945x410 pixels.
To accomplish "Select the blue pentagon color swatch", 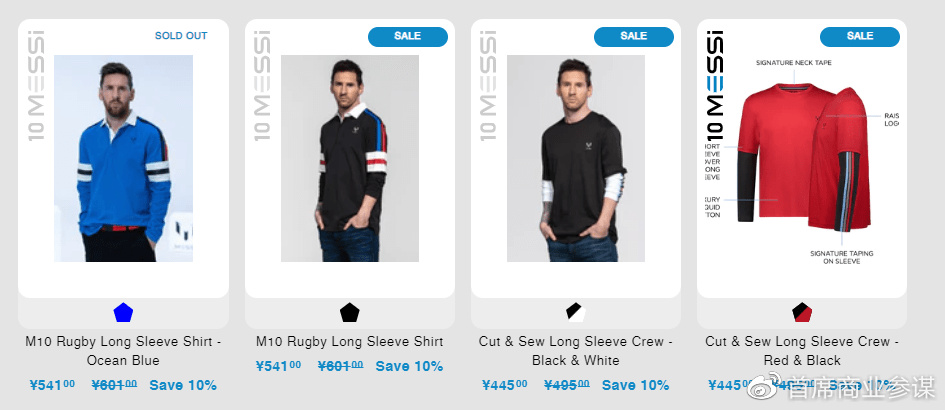I will pyautogui.click(x=123, y=313).
